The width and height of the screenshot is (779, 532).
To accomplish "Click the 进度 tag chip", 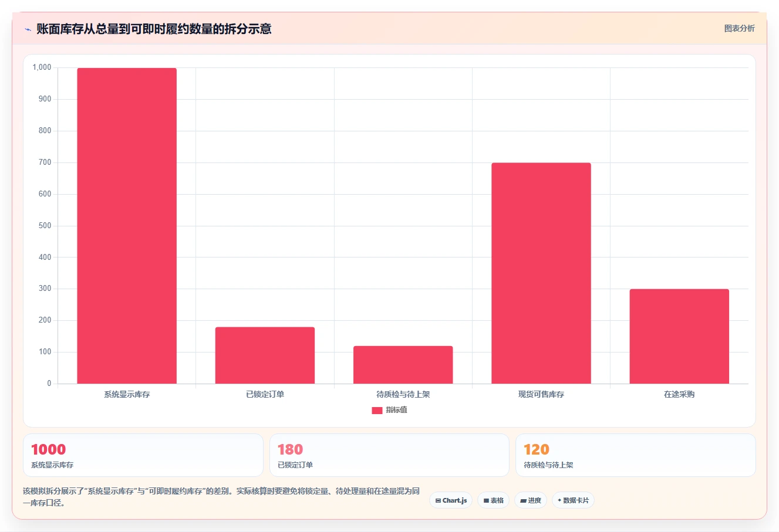I will click(x=531, y=500).
